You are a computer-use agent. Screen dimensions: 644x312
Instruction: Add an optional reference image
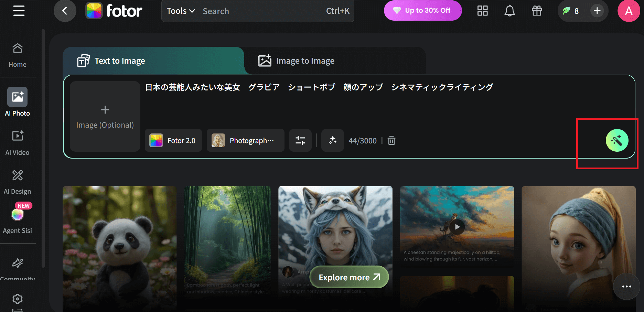click(105, 117)
